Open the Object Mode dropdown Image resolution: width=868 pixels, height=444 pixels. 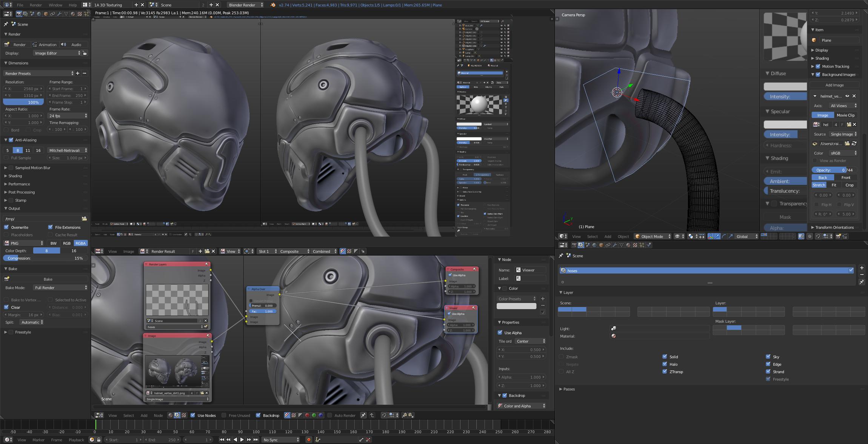[653, 237]
